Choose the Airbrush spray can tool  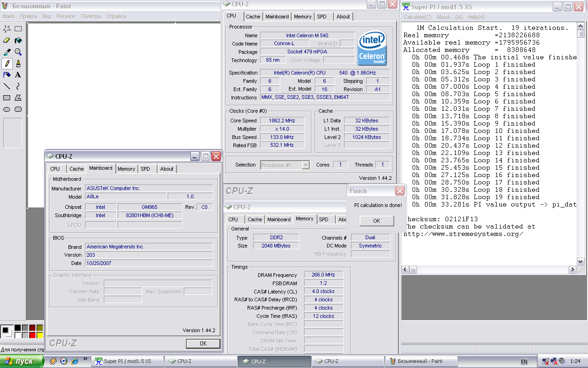click(7, 75)
